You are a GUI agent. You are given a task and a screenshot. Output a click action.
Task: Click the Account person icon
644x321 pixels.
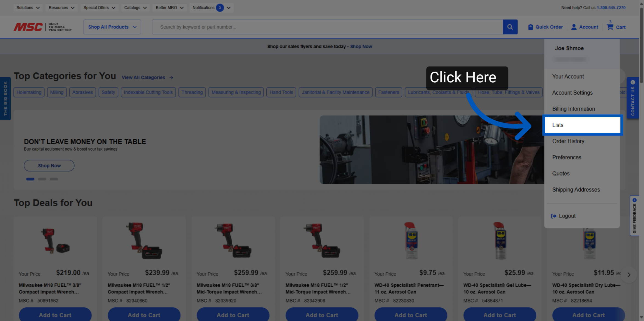pos(574,27)
